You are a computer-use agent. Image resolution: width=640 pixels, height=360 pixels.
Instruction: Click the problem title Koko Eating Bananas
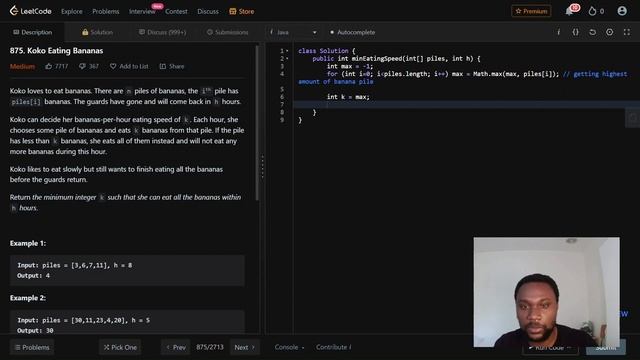[x=56, y=51]
